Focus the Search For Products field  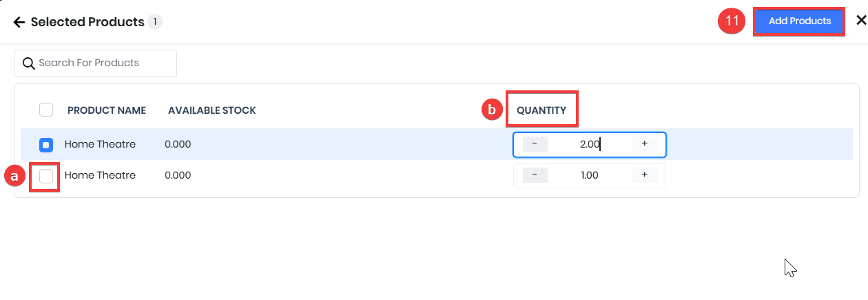pyautogui.click(x=95, y=63)
